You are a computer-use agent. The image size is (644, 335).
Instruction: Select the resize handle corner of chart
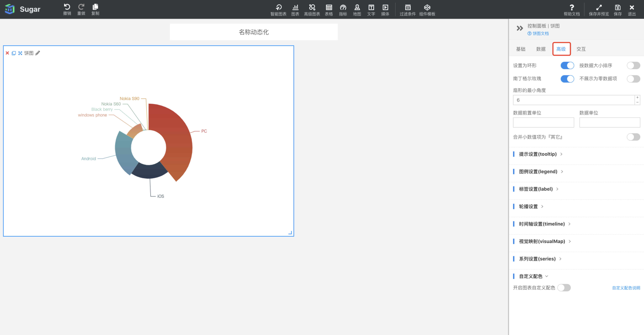coord(290,233)
